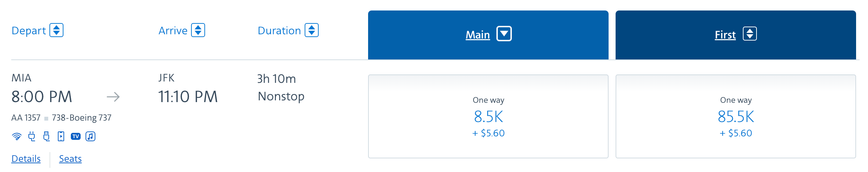Image resolution: width=868 pixels, height=172 pixels.
Task: Click the arrow between MIA and JFK
Action: pos(113,97)
